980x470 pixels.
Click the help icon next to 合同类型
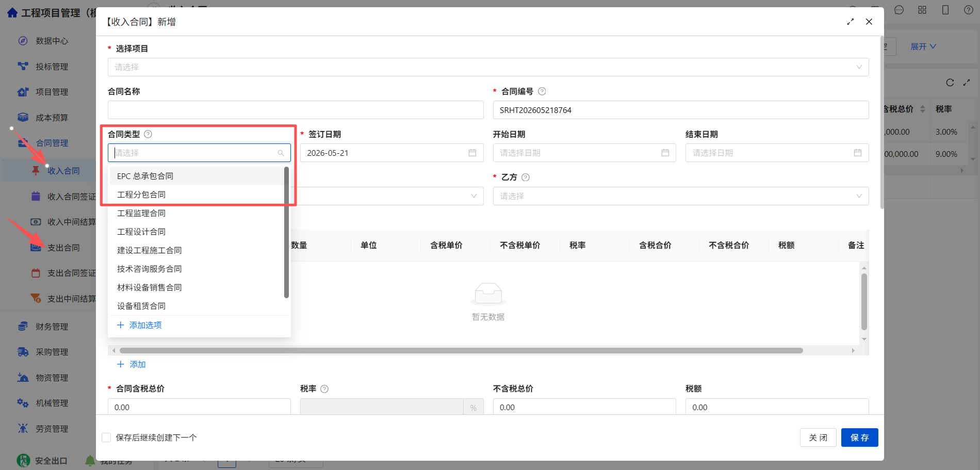click(x=148, y=134)
